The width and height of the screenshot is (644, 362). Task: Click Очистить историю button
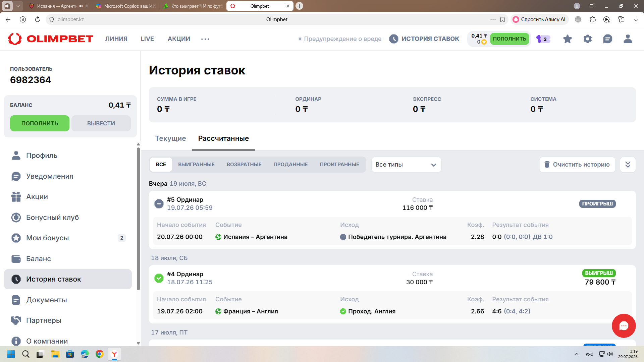pos(577,165)
